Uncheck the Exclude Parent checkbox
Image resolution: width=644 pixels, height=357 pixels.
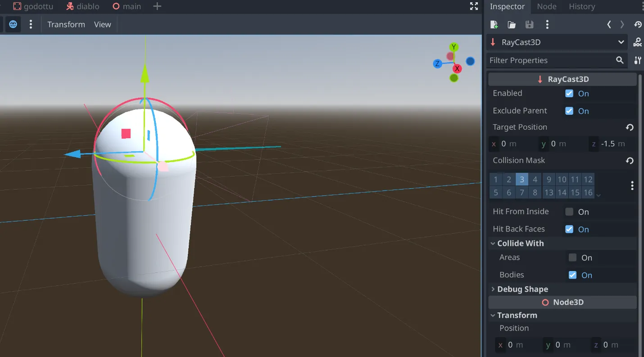(x=569, y=111)
